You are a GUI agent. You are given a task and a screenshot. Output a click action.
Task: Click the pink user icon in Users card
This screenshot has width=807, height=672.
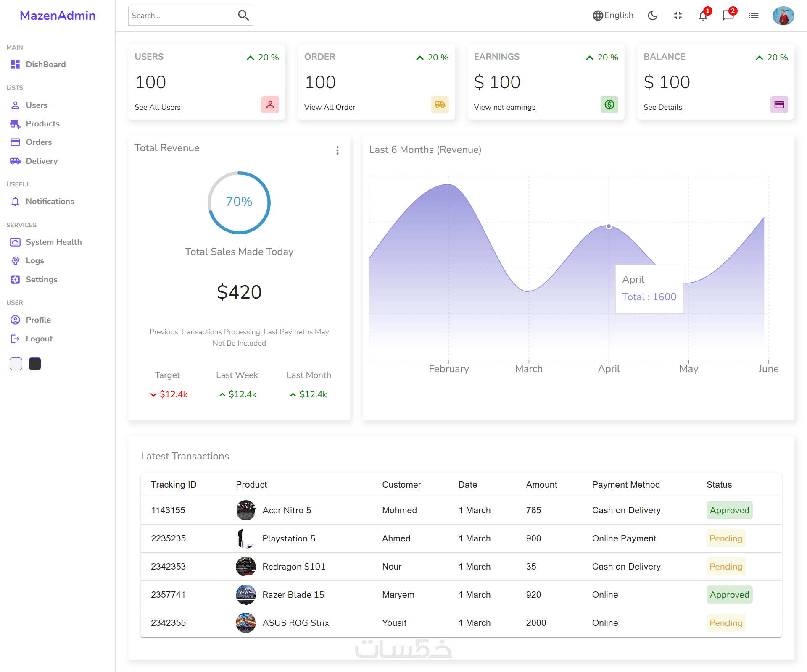(x=270, y=105)
